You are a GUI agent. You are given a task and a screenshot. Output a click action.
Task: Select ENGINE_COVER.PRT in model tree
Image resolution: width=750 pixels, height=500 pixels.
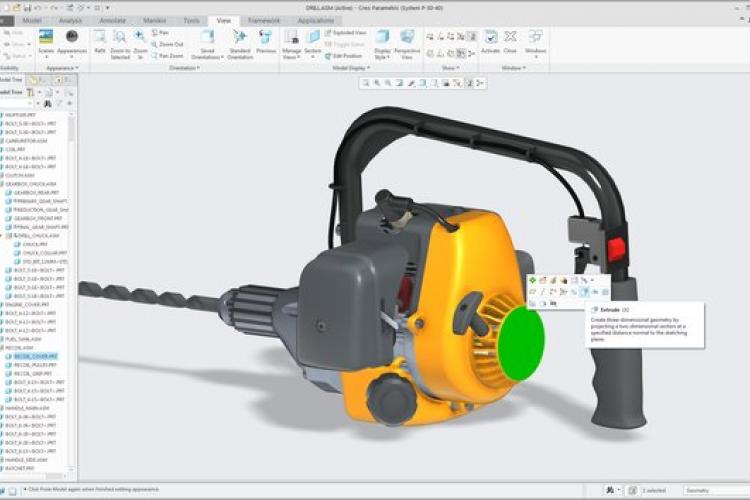pos(27,305)
